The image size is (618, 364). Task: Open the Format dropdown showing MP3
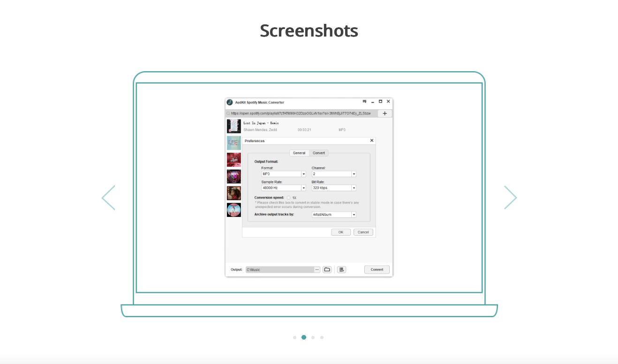(284, 174)
